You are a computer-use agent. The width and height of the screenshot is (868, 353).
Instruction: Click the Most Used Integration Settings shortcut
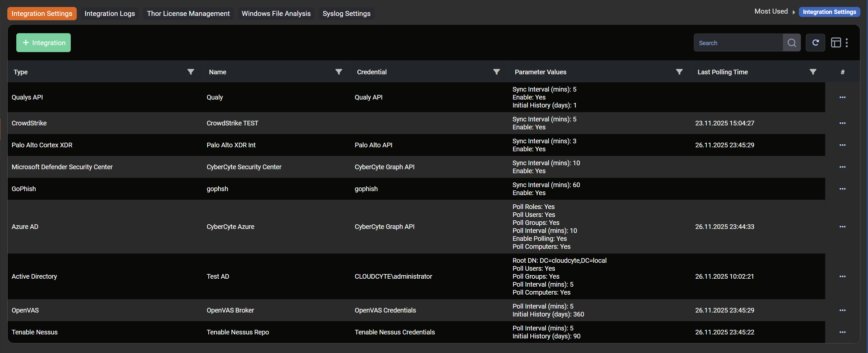point(829,12)
